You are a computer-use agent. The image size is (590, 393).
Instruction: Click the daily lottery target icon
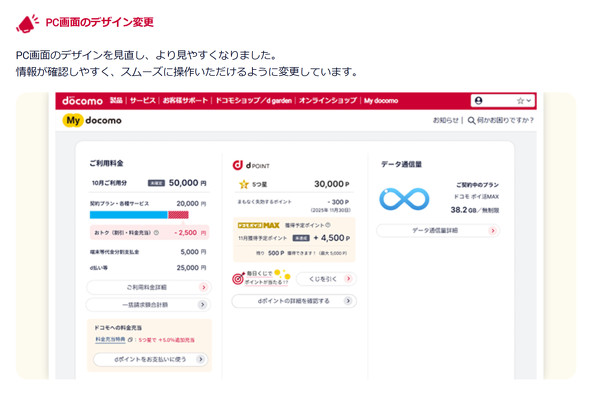pos(238,279)
